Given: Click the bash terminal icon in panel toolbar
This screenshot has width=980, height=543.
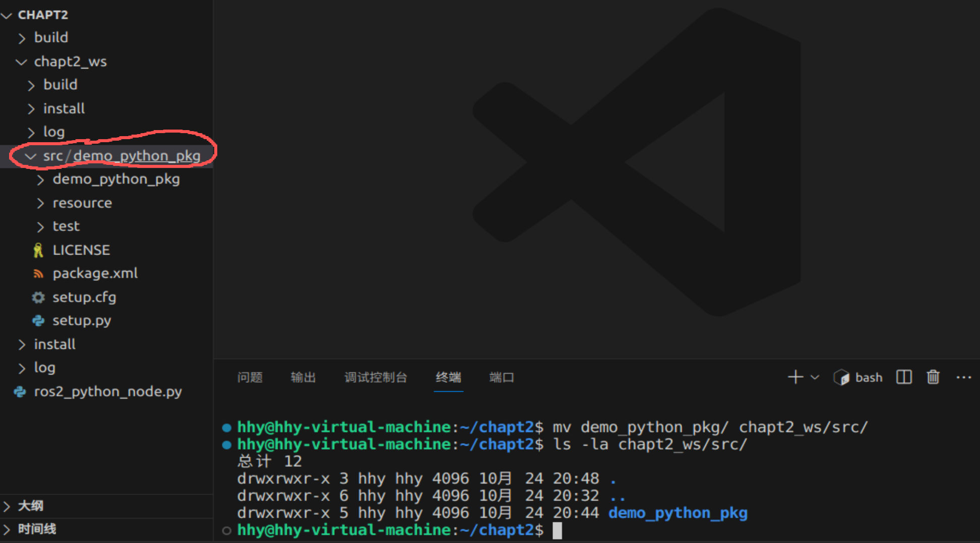Looking at the screenshot, I should point(842,377).
